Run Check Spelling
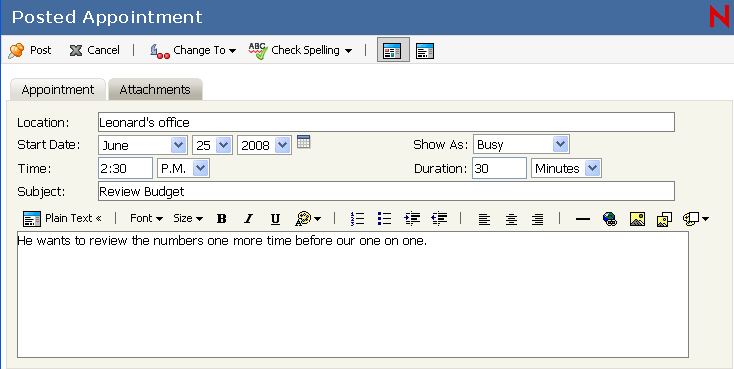 (x=294, y=51)
